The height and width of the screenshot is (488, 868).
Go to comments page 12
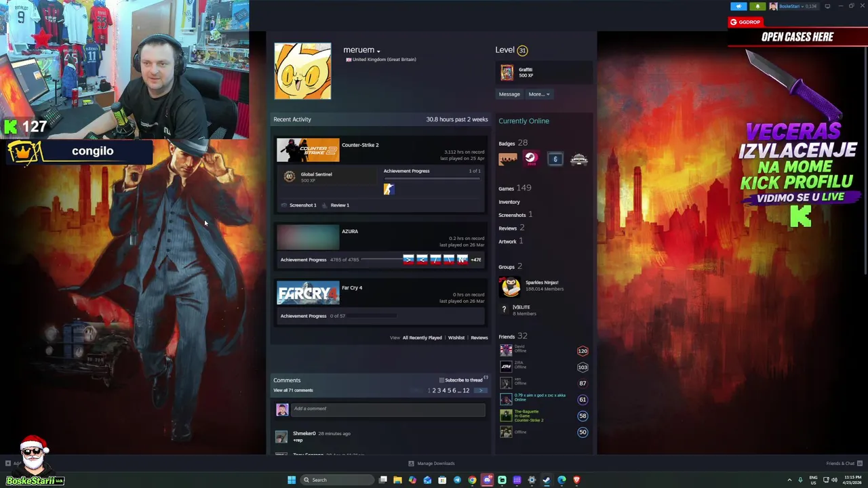[466, 390]
